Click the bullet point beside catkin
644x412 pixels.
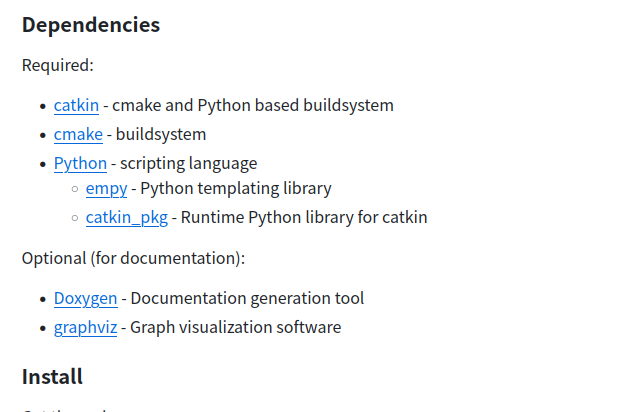tap(43, 106)
